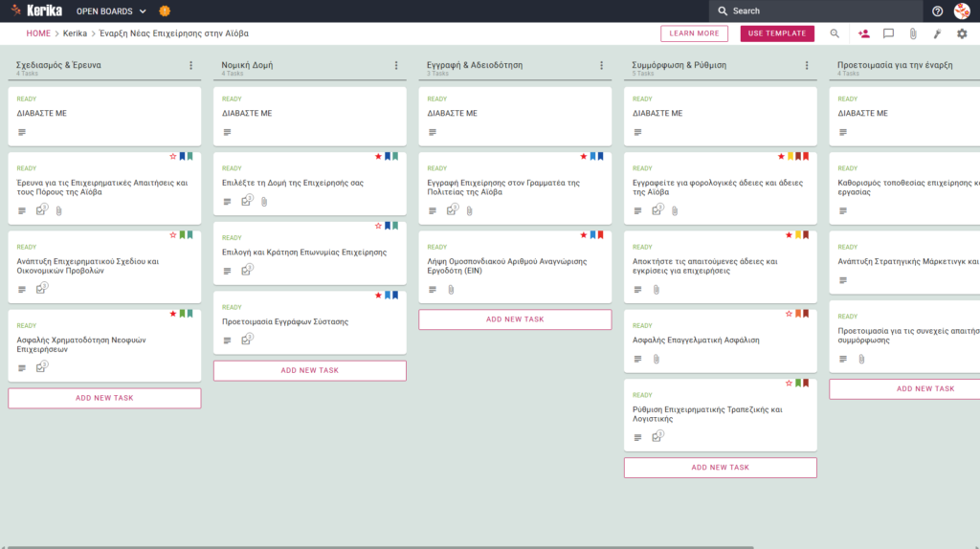Image resolution: width=980 pixels, height=549 pixels.
Task: Open the board attachments paperclip icon
Action: point(913,33)
